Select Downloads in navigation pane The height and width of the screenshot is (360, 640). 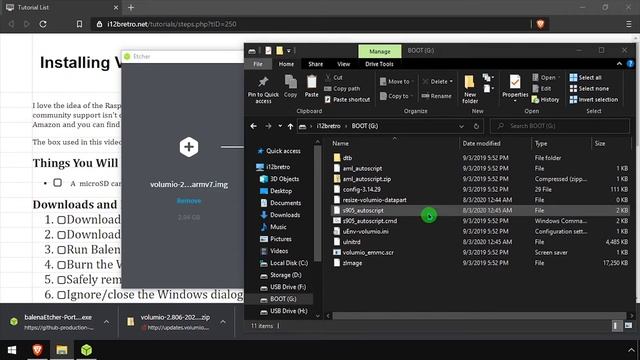[284, 215]
